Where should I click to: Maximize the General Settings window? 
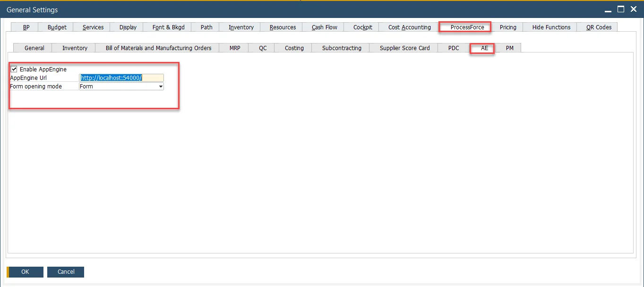[621, 9]
